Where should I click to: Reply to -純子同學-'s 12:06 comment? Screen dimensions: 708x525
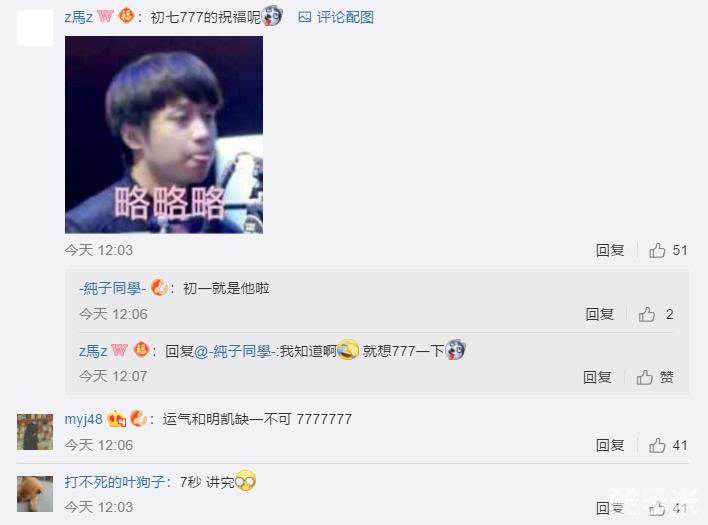[x=599, y=314]
